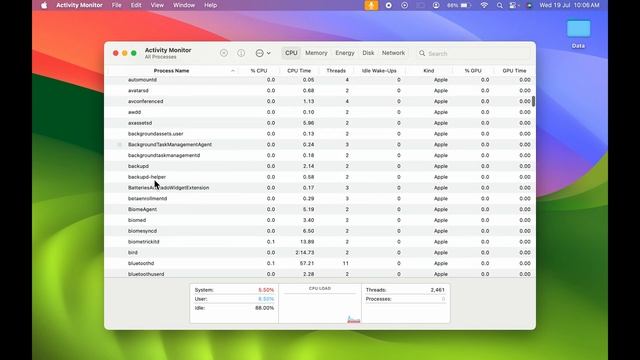Select the bluetoothd process row
This screenshot has height=360, width=640.
click(x=320, y=264)
